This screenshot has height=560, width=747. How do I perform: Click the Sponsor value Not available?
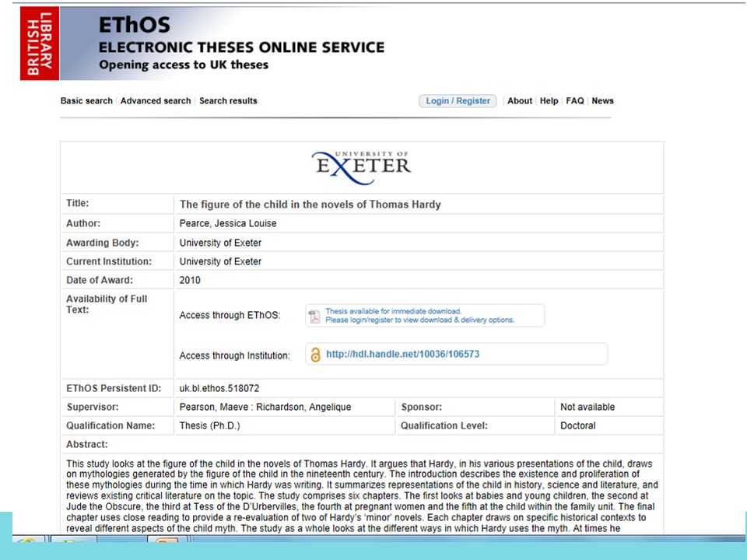(x=587, y=407)
